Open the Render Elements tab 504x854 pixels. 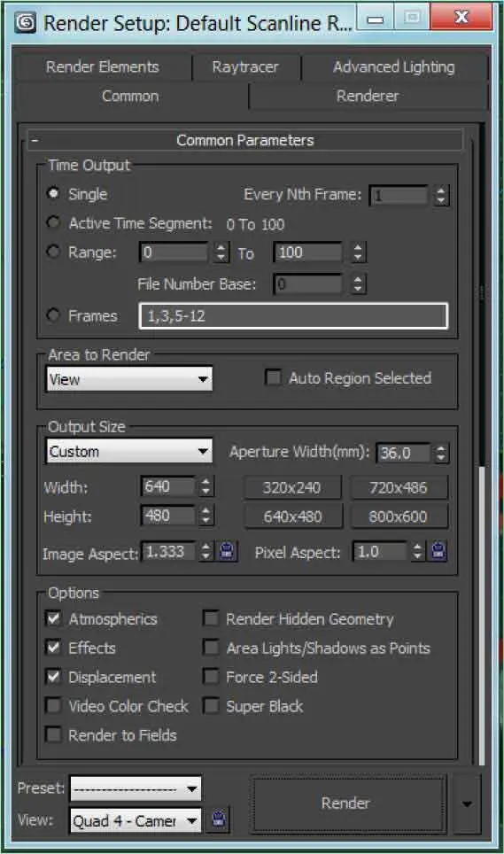(103, 67)
